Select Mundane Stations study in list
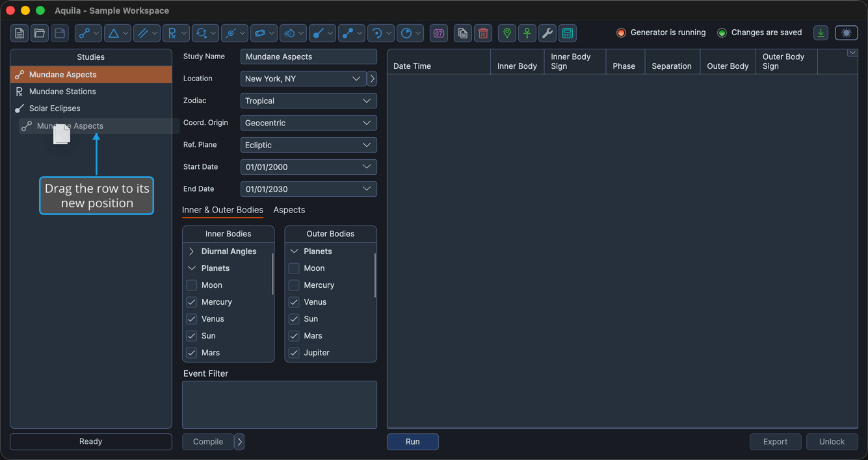This screenshot has height=460, width=868. pos(91,92)
